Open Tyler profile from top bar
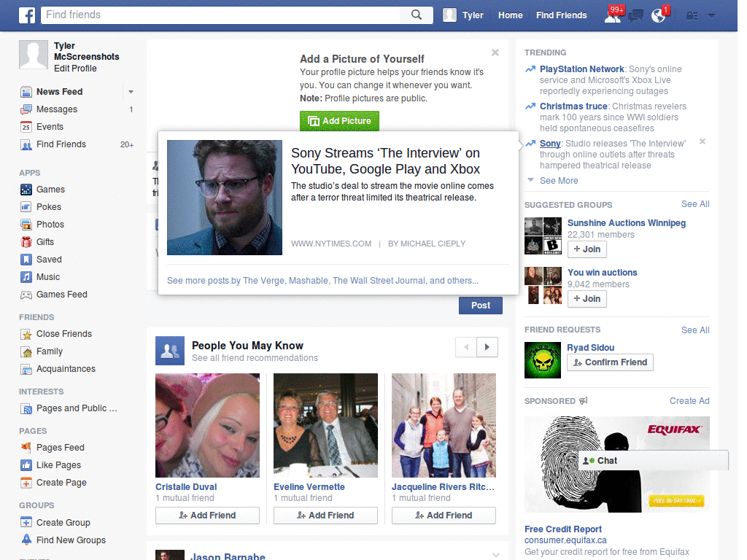The width and height of the screenshot is (747, 560). pyautogui.click(x=463, y=15)
